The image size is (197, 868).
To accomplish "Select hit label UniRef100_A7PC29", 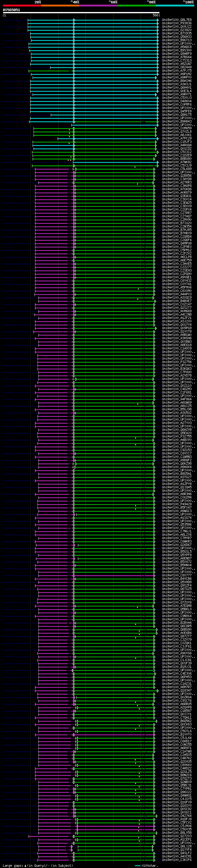I will point(176,139).
